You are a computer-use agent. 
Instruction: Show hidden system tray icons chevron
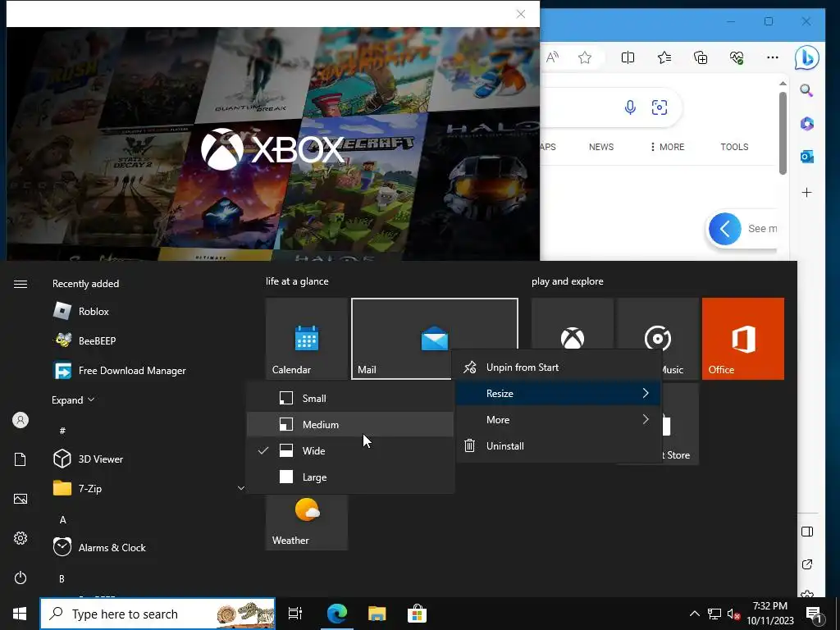click(x=694, y=614)
